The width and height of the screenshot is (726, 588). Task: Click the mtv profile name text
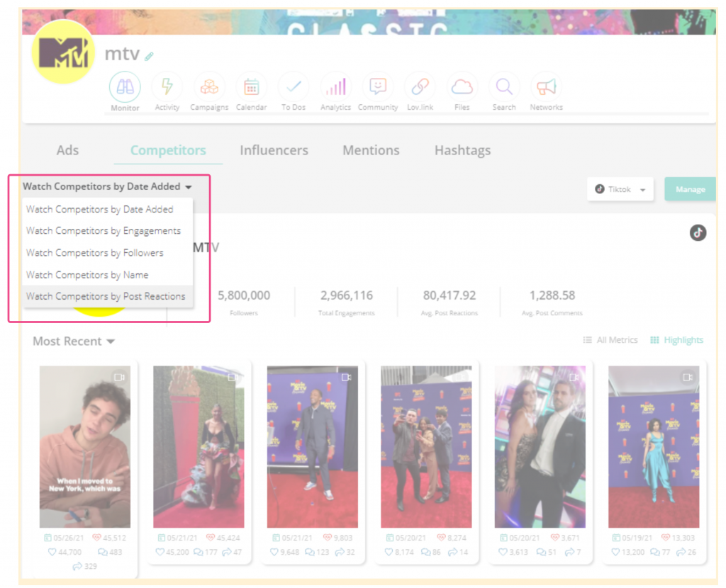coord(122,54)
